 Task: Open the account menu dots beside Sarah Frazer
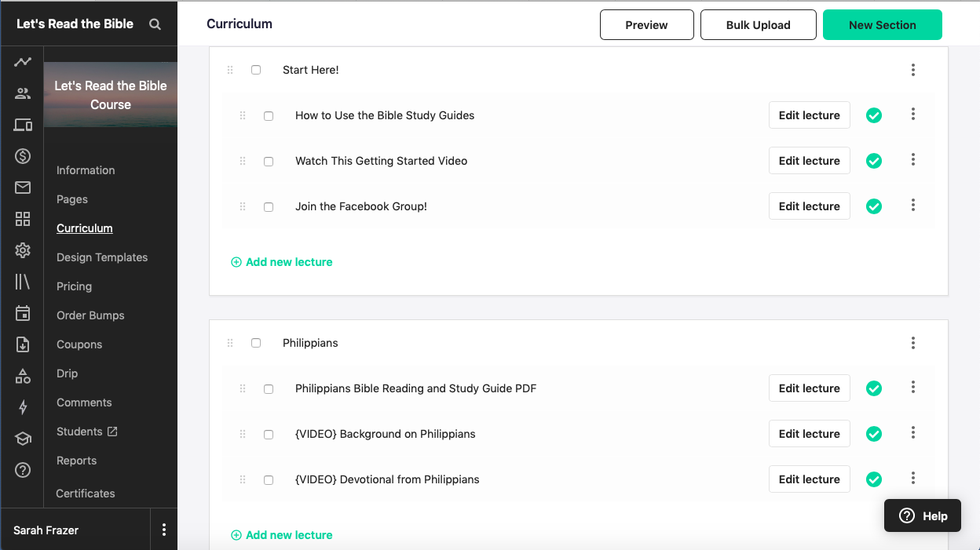(164, 530)
